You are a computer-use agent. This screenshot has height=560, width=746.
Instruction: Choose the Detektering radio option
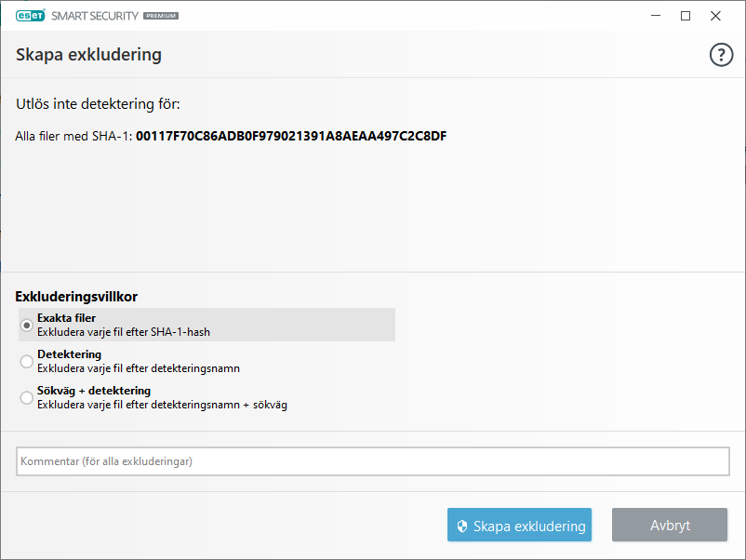[27, 361]
